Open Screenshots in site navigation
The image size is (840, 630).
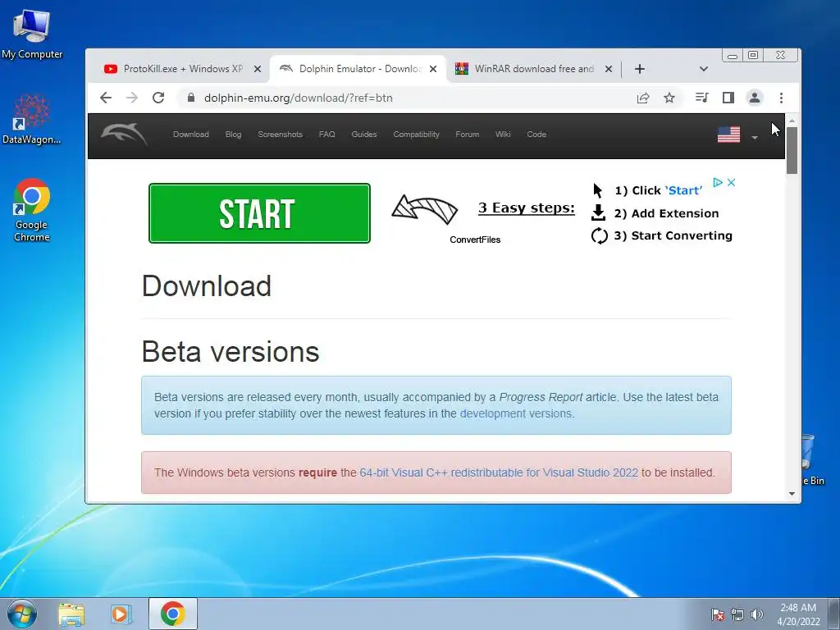tap(281, 135)
